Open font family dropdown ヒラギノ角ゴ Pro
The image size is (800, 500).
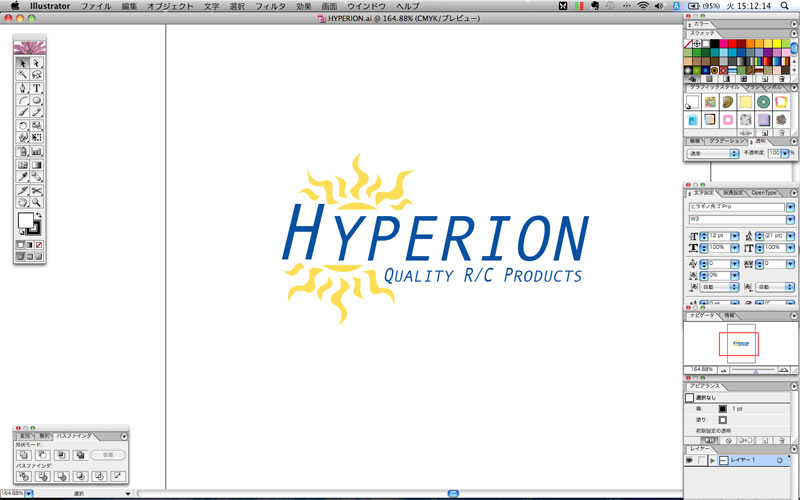click(790, 207)
